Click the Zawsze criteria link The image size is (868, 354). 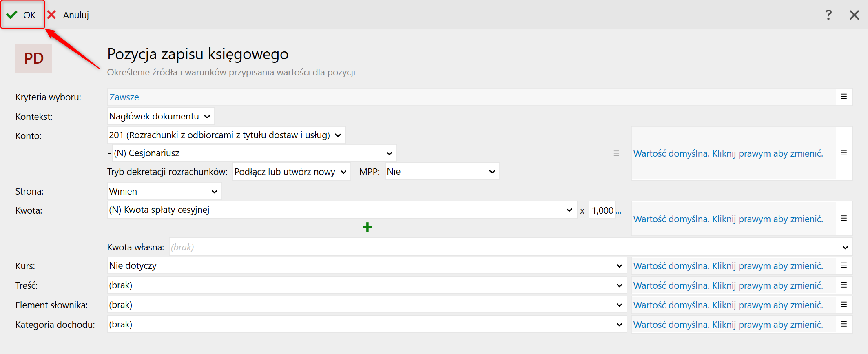pyautogui.click(x=124, y=97)
